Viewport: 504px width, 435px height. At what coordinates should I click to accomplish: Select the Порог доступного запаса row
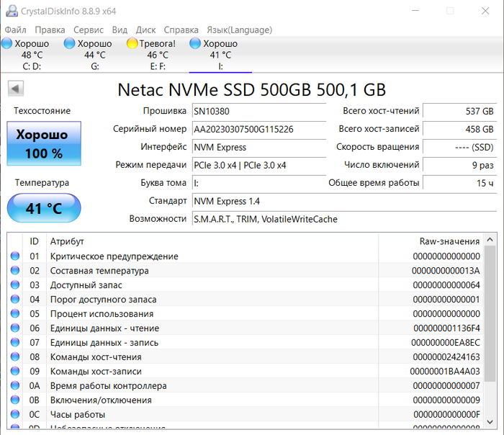point(246,299)
